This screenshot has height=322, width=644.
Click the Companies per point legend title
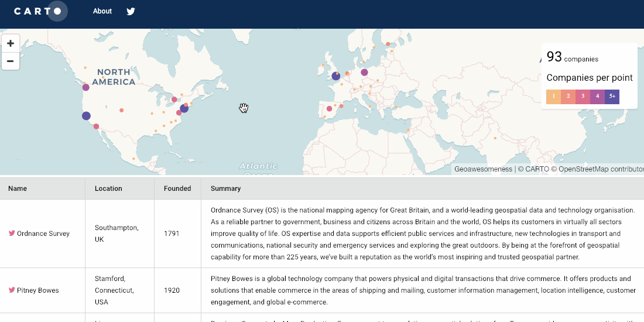point(590,78)
